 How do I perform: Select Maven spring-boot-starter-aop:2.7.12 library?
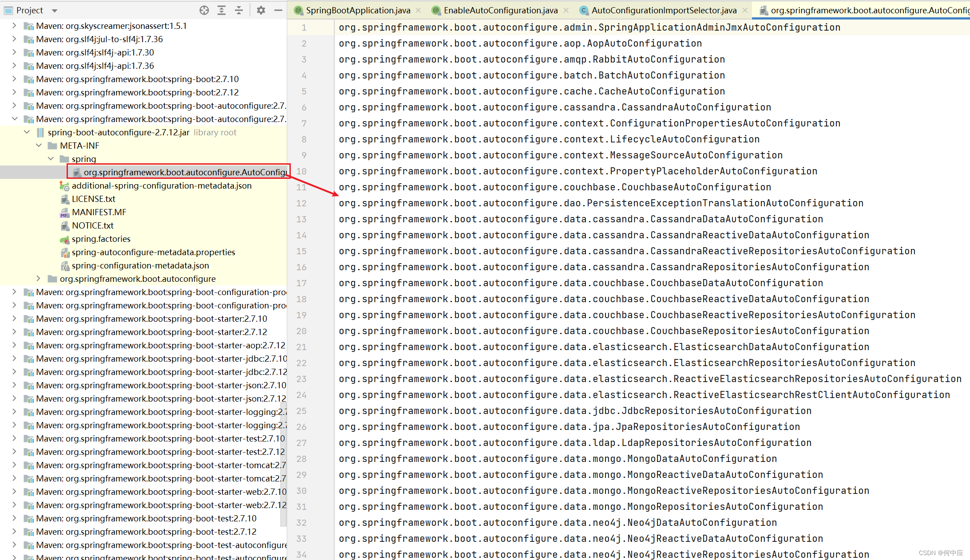(161, 345)
